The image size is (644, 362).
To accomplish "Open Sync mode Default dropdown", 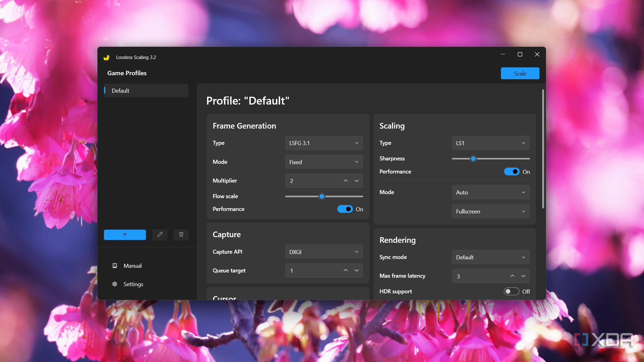I will pos(491,257).
